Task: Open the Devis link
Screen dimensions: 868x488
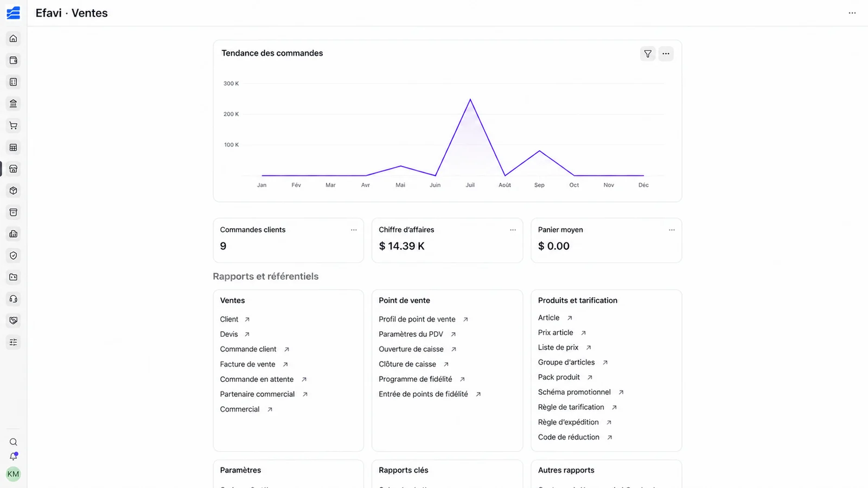Action: click(x=235, y=334)
